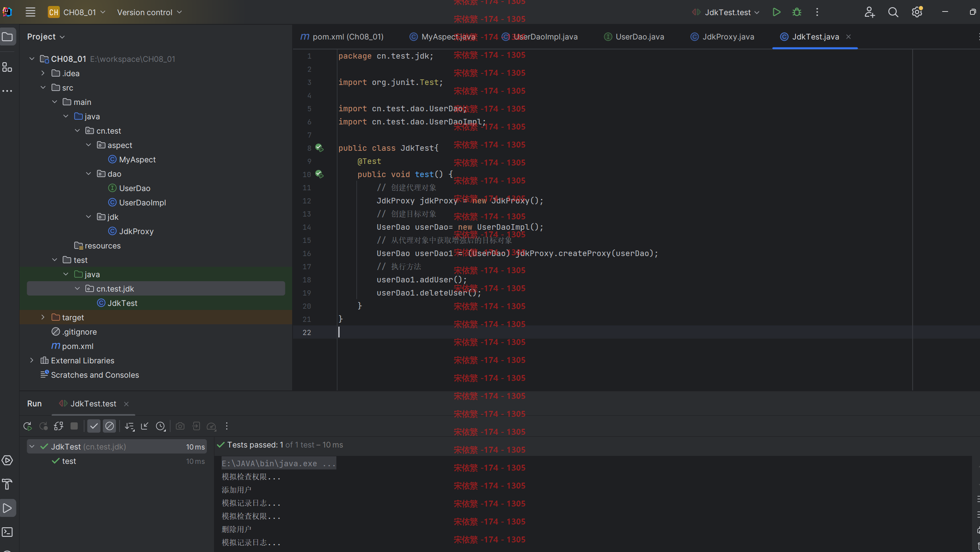Screen dimensions: 980x552
Task: Open the main hamburger menu
Action: [30, 12]
